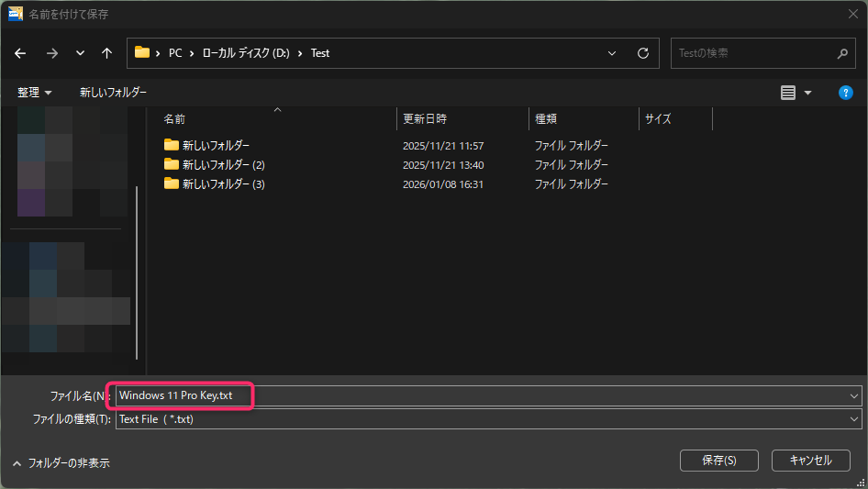This screenshot has height=489, width=868.
Task: Open the help question mark icon
Action: pos(846,93)
